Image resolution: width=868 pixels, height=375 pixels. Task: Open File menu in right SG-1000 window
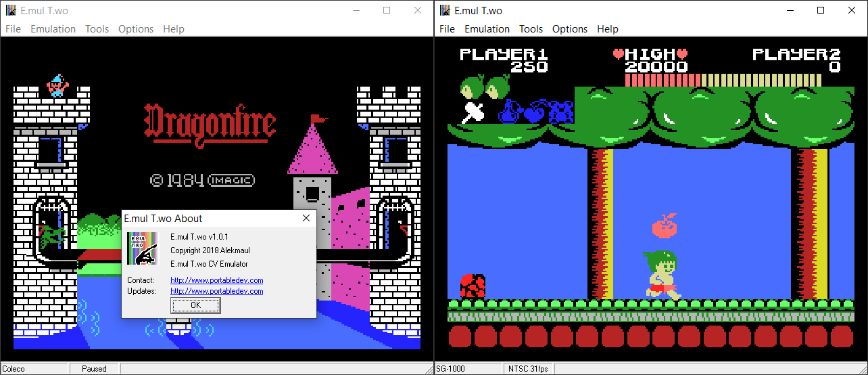447,29
